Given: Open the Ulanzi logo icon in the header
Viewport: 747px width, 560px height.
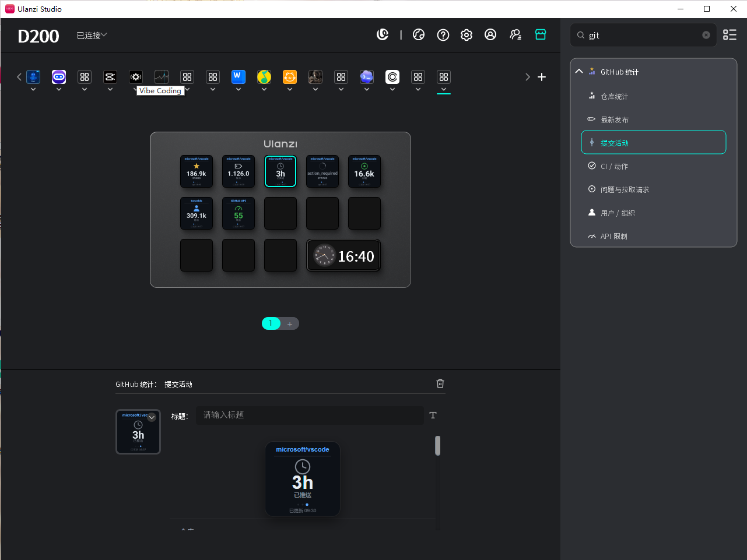Looking at the screenshot, I should (x=383, y=35).
